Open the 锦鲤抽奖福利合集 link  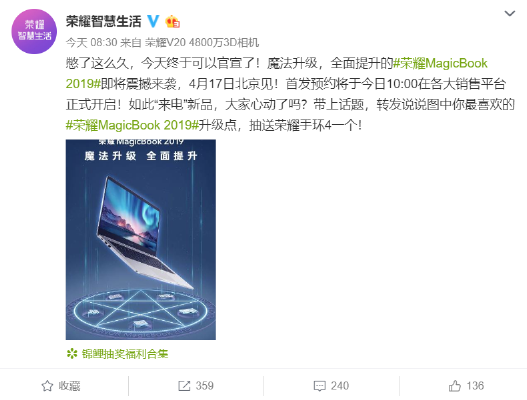click(125, 354)
